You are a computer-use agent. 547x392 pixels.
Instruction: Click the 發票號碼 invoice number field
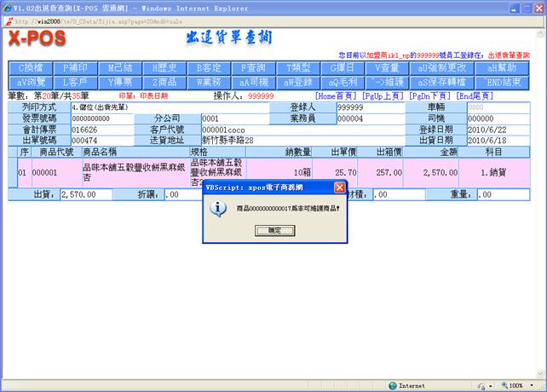pyautogui.click(x=98, y=118)
